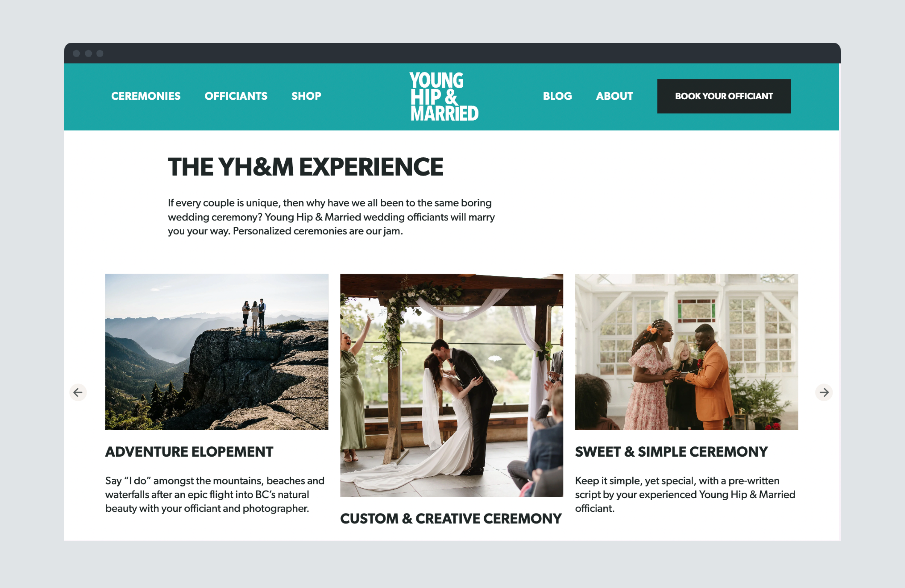
Task: Select the Custom & Creative Ceremony heading
Action: tap(451, 519)
